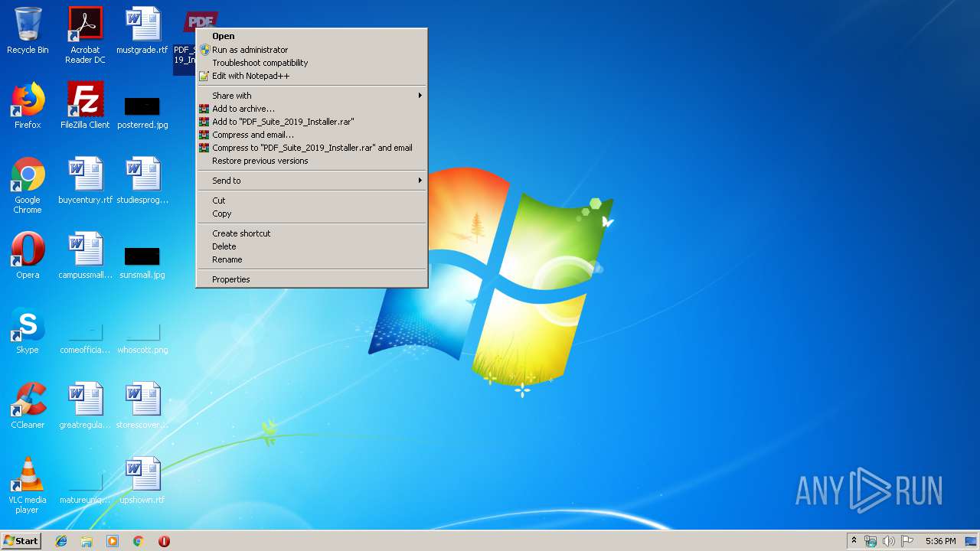
Task: Open the network tray icon
Action: (871, 541)
